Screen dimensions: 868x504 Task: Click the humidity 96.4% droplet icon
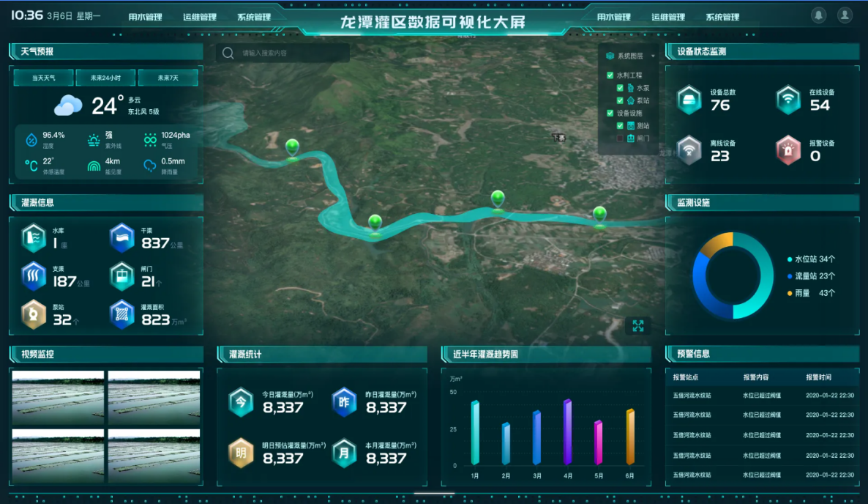31,140
